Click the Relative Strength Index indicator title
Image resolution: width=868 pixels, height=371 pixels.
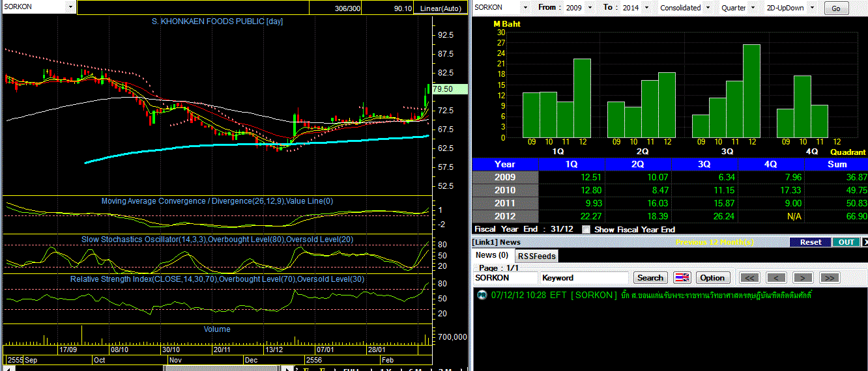point(217,279)
